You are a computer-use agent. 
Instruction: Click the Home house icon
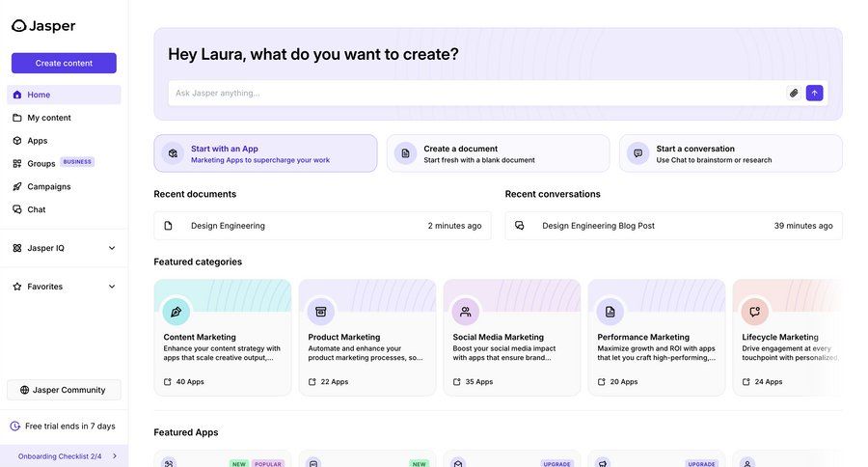click(17, 95)
